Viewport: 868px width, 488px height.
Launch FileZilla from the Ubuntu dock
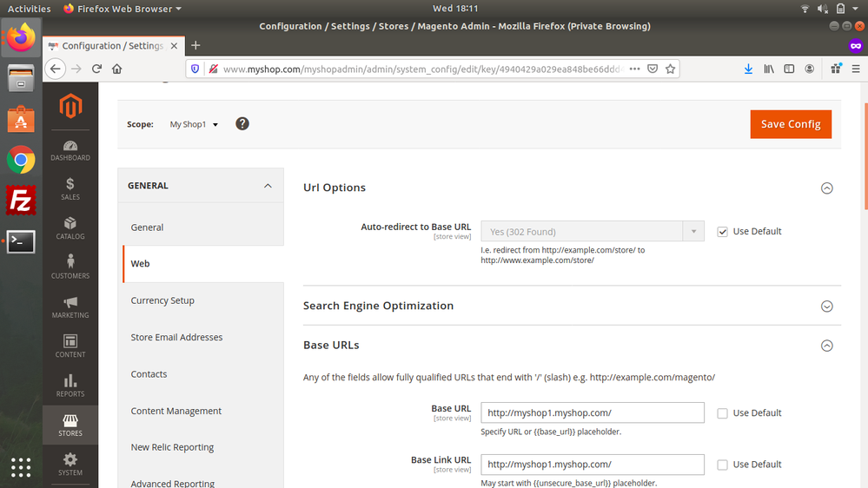point(21,201)
